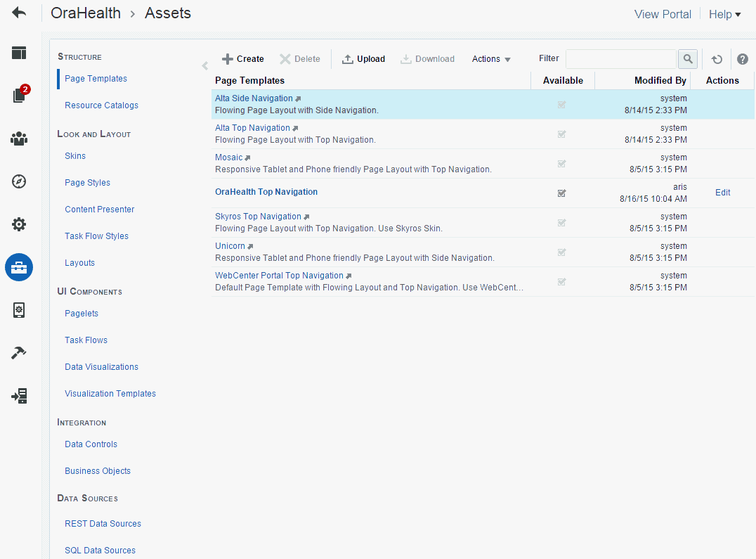Click the arrow icon beside WebCenter Portal Top Navigation

(x=348, y=276)
